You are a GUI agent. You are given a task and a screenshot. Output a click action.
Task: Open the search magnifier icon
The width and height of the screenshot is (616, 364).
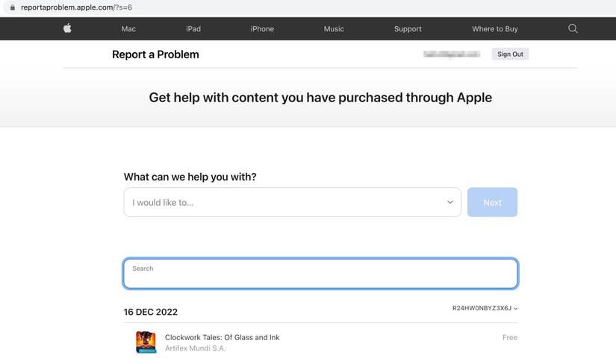pyautogui.click(x=573, y=28)
